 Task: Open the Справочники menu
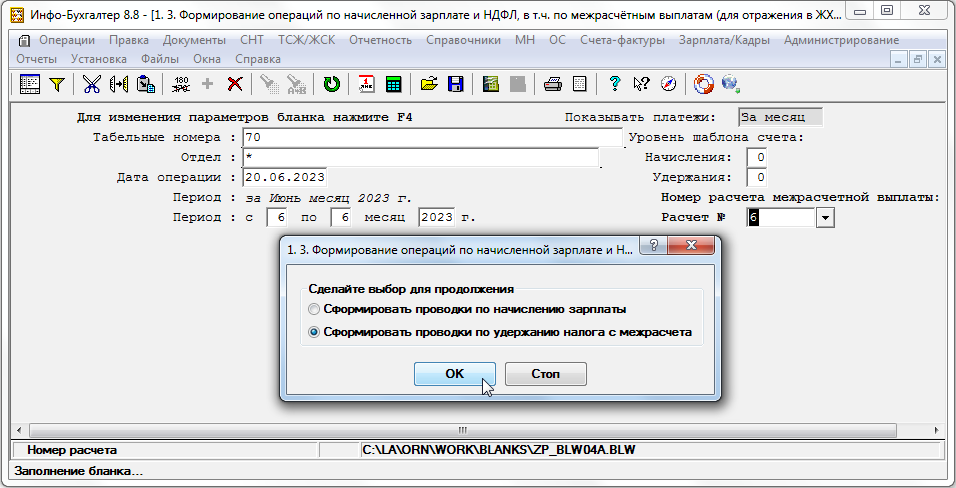pos(463,40)
